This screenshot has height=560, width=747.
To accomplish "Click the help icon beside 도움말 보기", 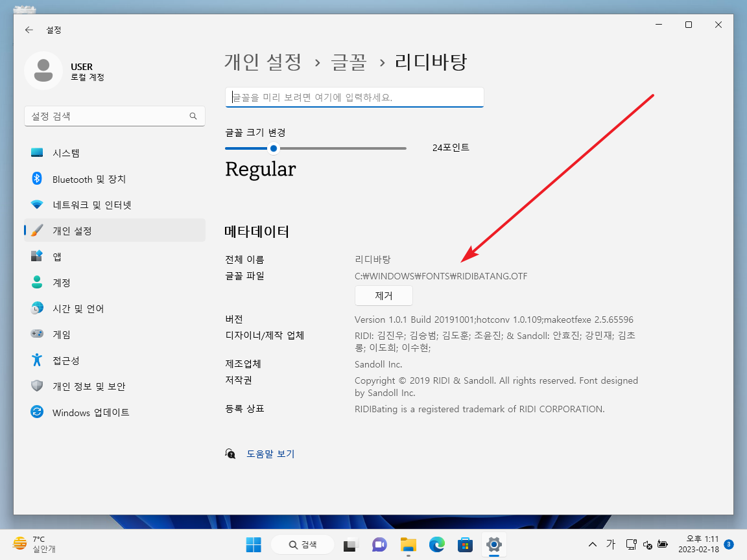I will (231, 454).
